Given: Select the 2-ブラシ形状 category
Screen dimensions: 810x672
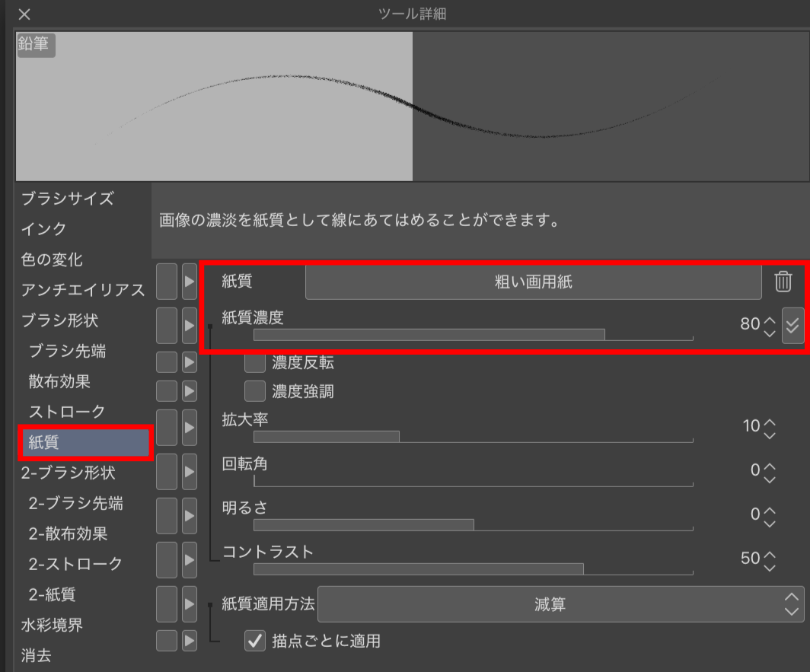Looking at the screenshot, I should [69, 473].
